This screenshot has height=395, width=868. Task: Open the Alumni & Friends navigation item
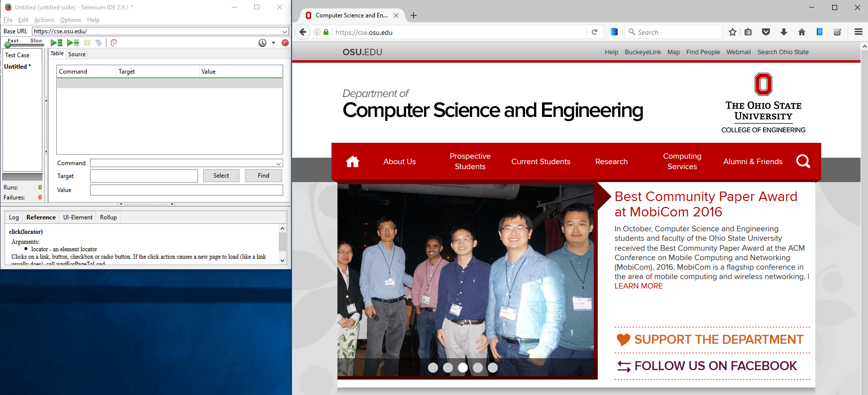[753, 162]
